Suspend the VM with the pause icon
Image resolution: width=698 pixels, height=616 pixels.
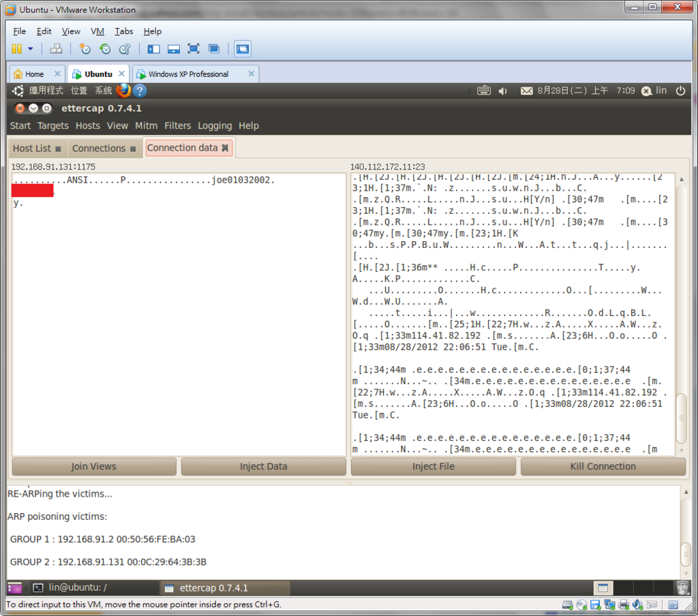(x=16, y=49)
